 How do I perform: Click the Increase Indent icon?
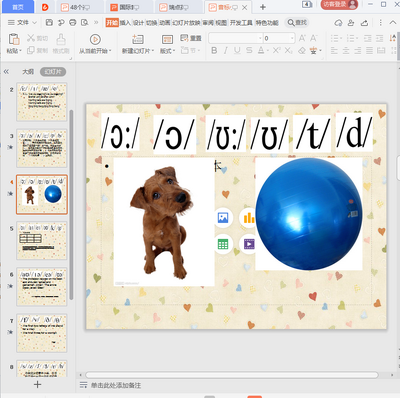[379, 38]
